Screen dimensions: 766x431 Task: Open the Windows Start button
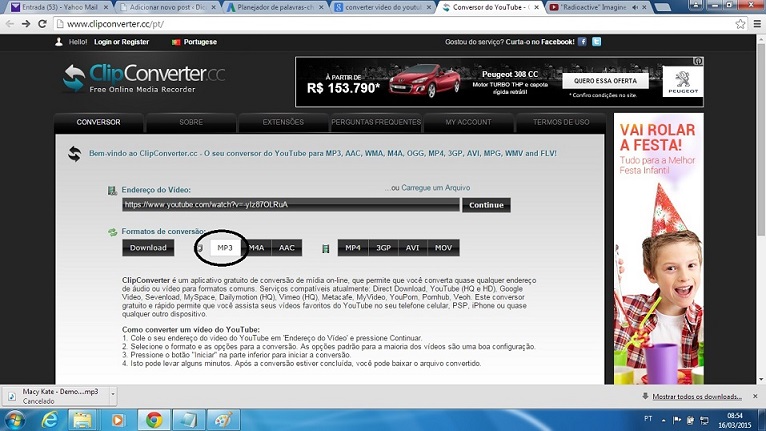coord(14,420)
